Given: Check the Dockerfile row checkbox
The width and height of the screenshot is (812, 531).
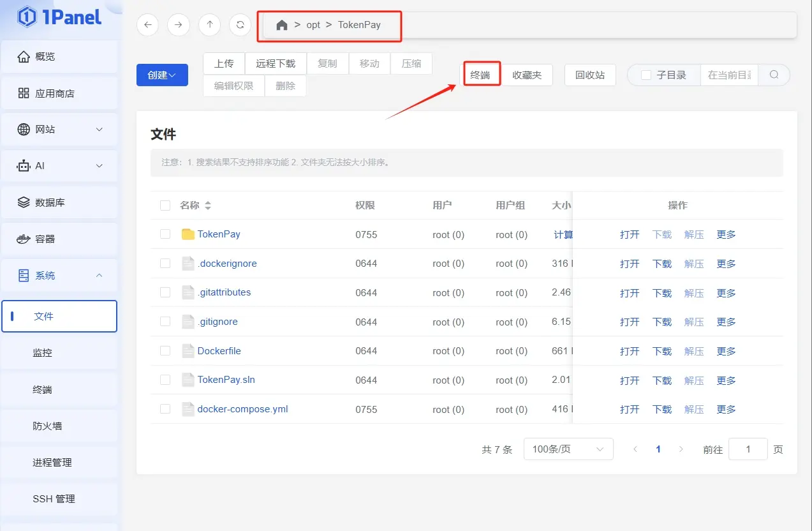Looking at the screenshot, I should point(165,350).
